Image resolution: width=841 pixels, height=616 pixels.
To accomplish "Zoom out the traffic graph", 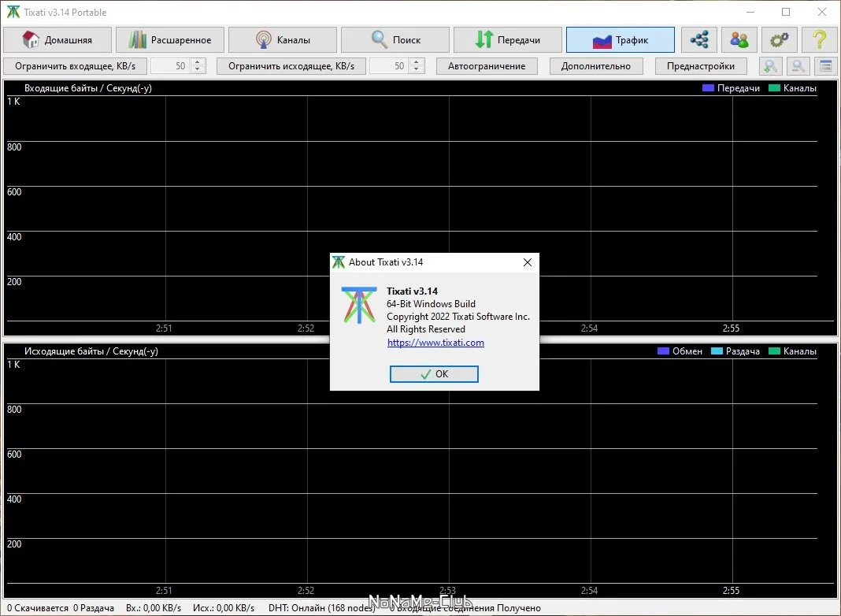I will point(798,66).
